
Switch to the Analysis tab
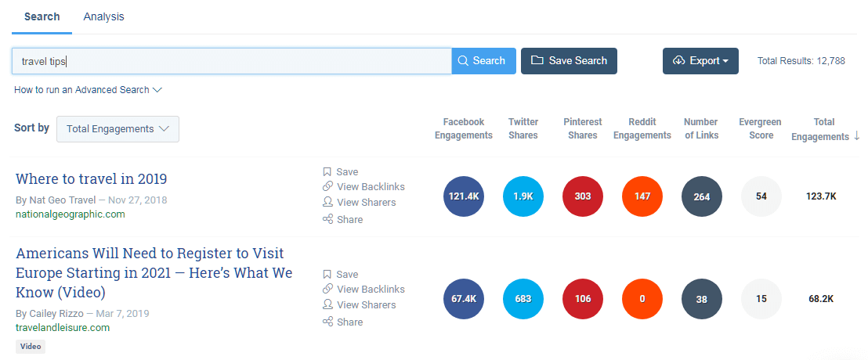pyautogui.click(x=103, y=16)
